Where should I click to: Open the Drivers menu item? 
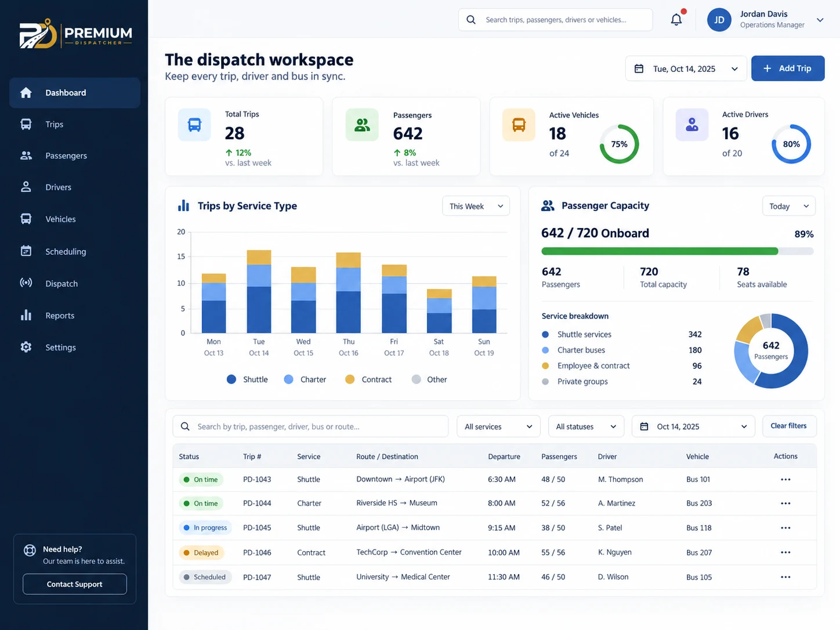tap(75, 187)
